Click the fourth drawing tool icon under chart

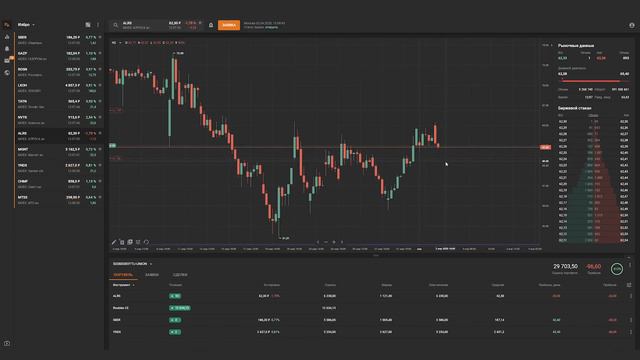click(138, 242)
